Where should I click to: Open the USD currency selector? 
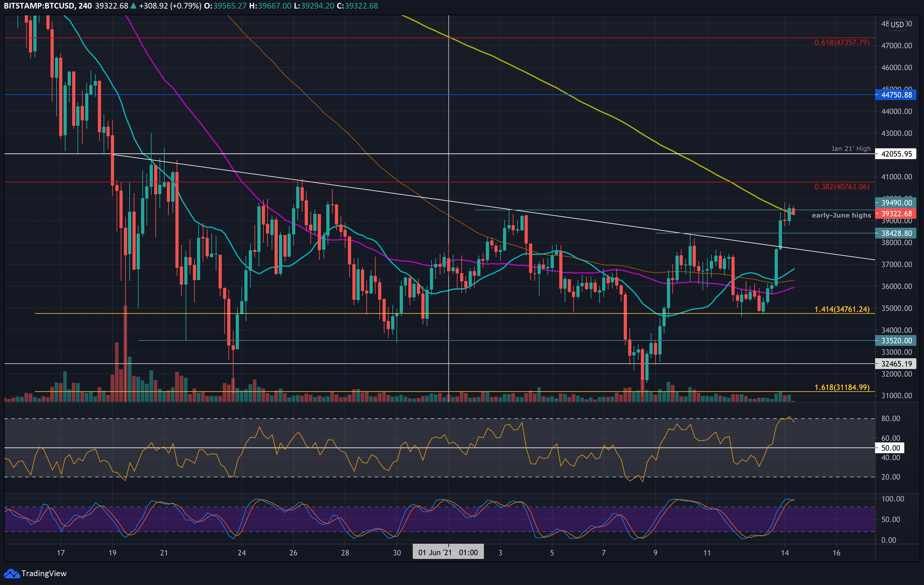[x=897, y=24]
